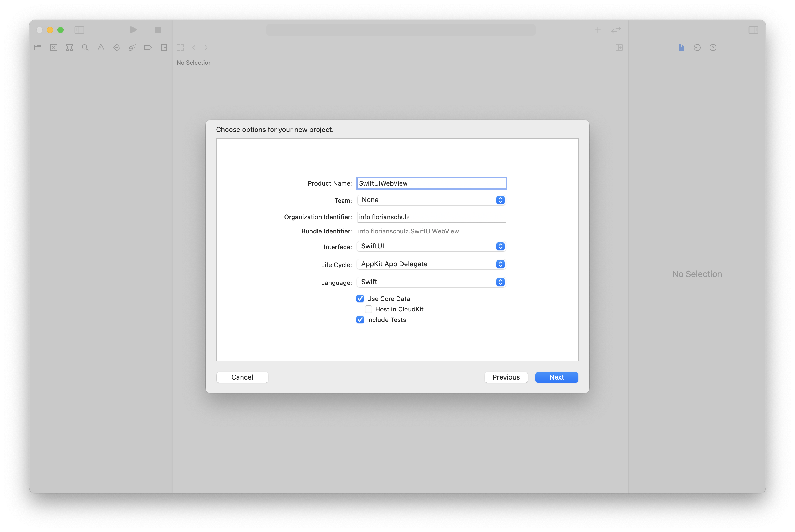Click the yellow minimize window button

[x=50, y=30]
